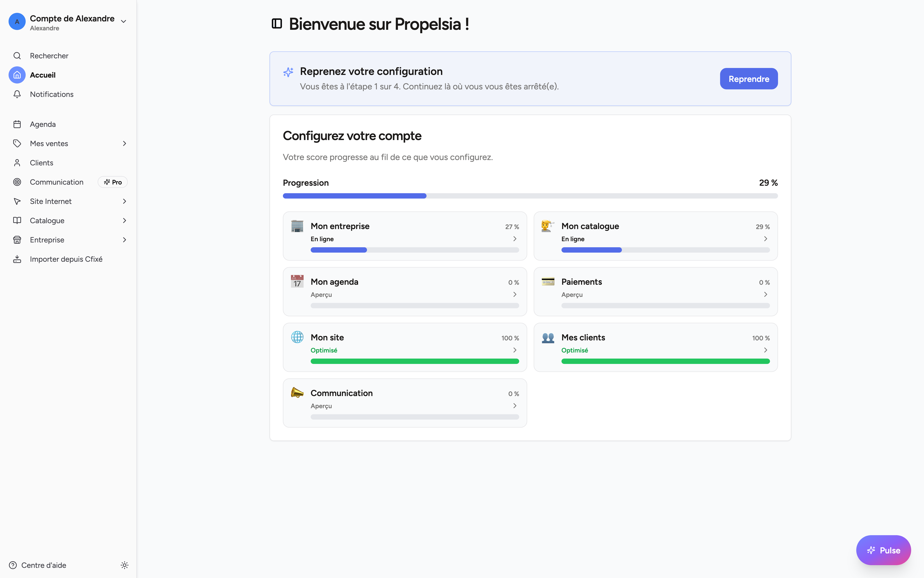Open the Pulse assistant button

(x=884, y=550)
